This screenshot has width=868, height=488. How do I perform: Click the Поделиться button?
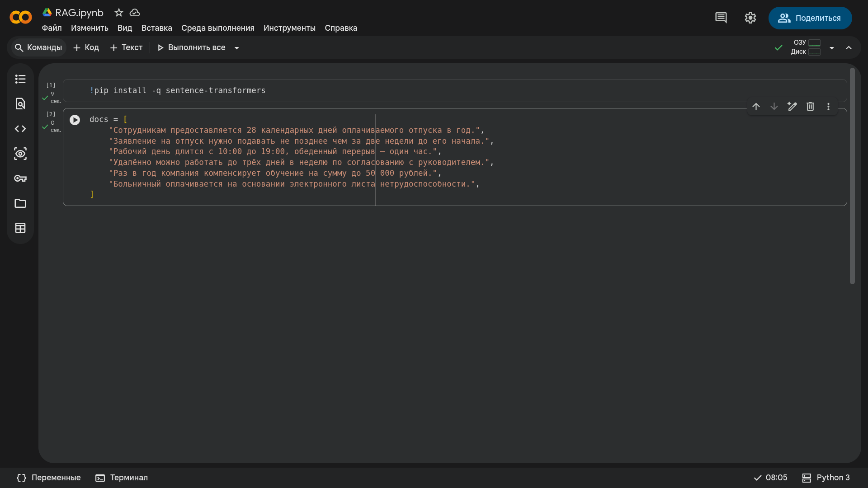tap(810, 18)
